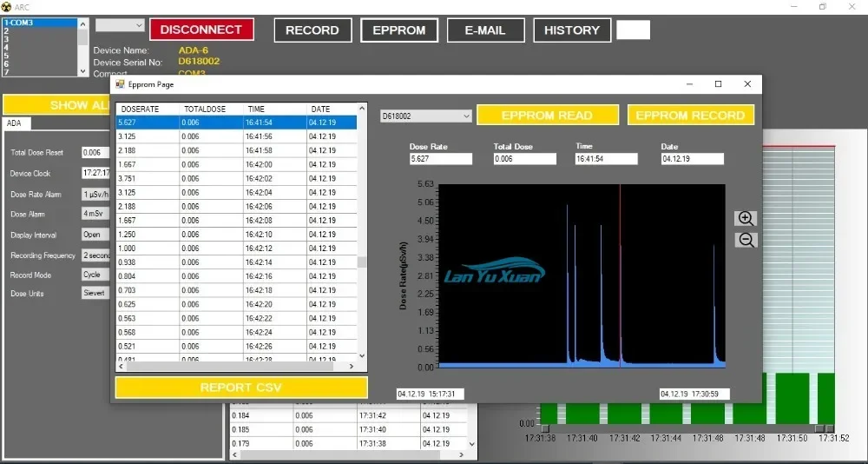The height and width of the screenshot is (464, 868).
Task: Export data with REPORT CSV
Action: click(241, 388)
